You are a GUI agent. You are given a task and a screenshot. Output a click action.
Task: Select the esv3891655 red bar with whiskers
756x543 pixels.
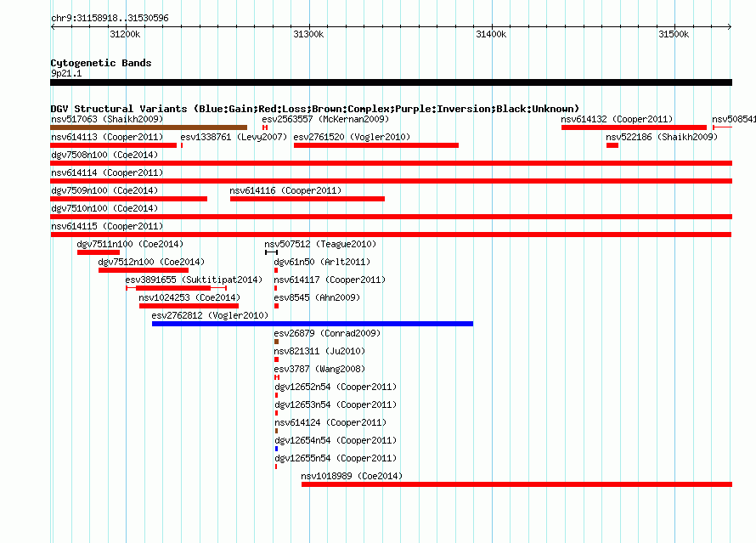[176, 288]
